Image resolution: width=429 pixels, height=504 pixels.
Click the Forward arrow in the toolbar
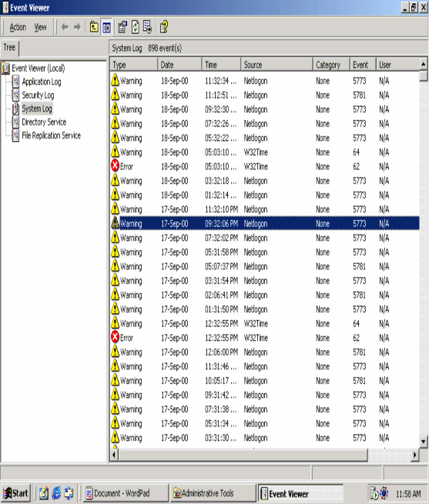click(x=77, y=27)
